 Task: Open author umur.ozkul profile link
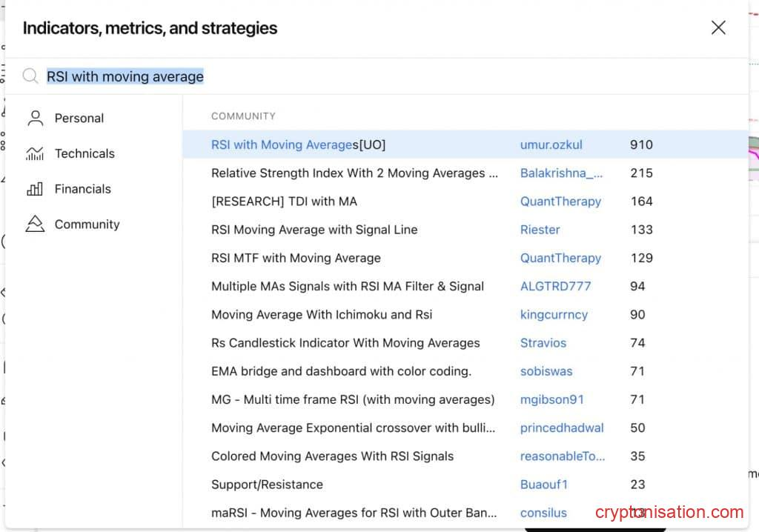pos(549,144)
